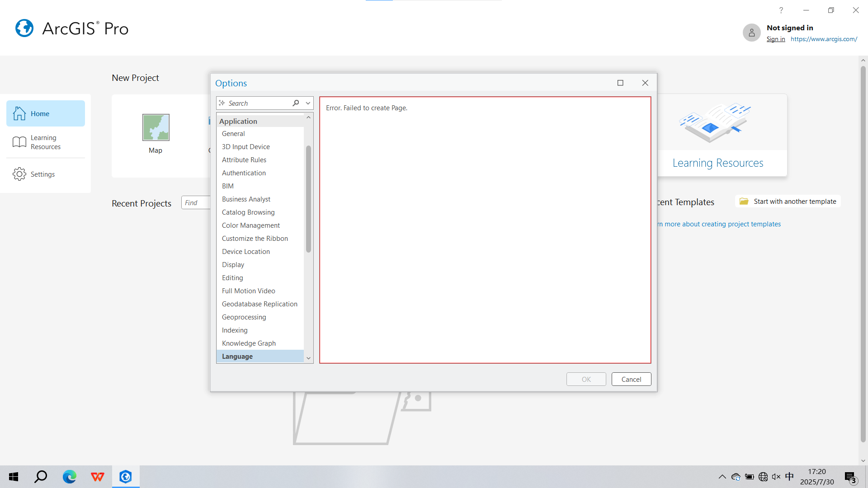Expand the Options search dropdown arrow
This screenshot has width=868, height=488.
308,103
